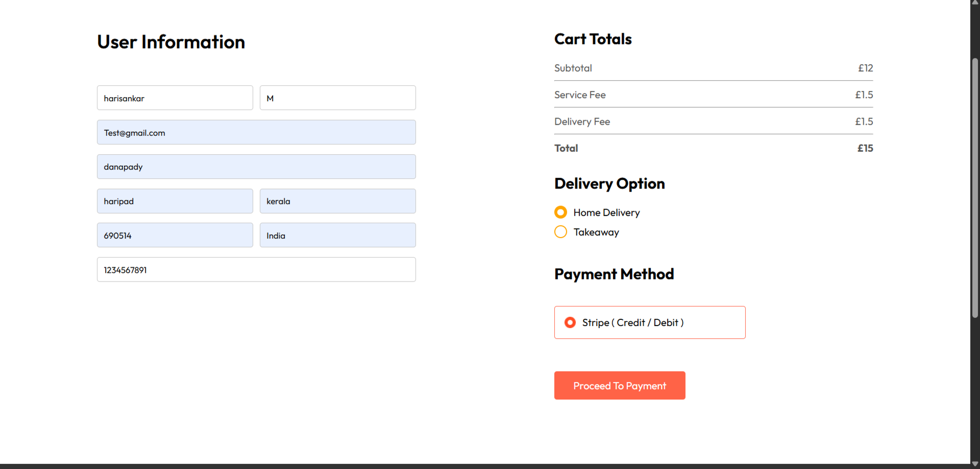The height and width of the screenshot is (469, 980).
Task: Select the Stripe (Credit / Debit) payment radio
Action: click(x=570, y=322)
